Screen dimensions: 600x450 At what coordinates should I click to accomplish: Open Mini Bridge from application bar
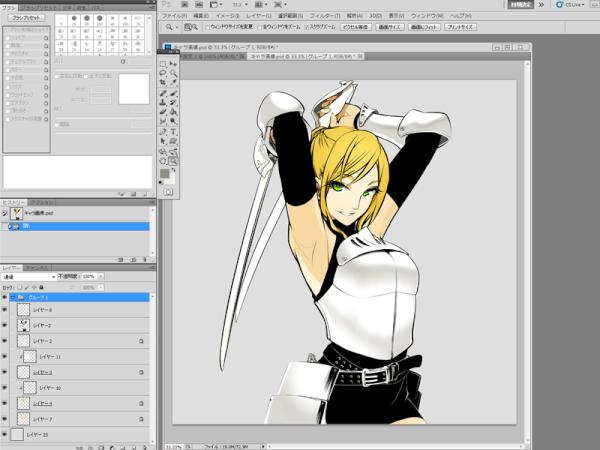coord(199,5)
